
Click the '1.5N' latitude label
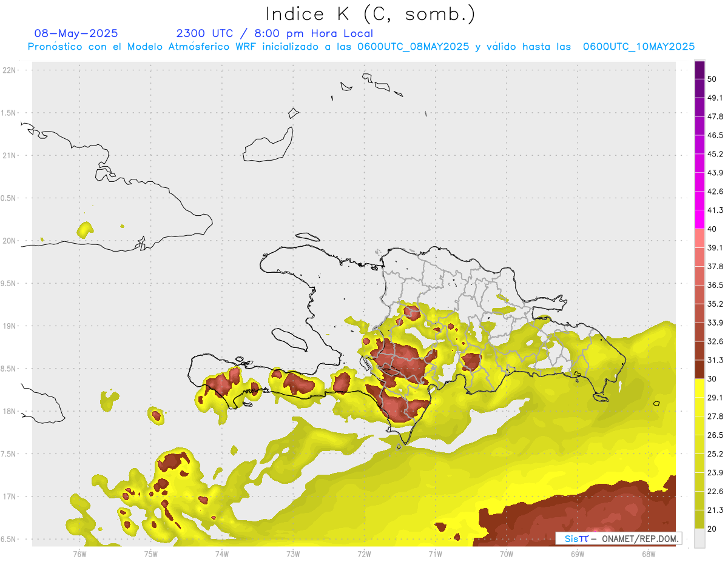9,113
